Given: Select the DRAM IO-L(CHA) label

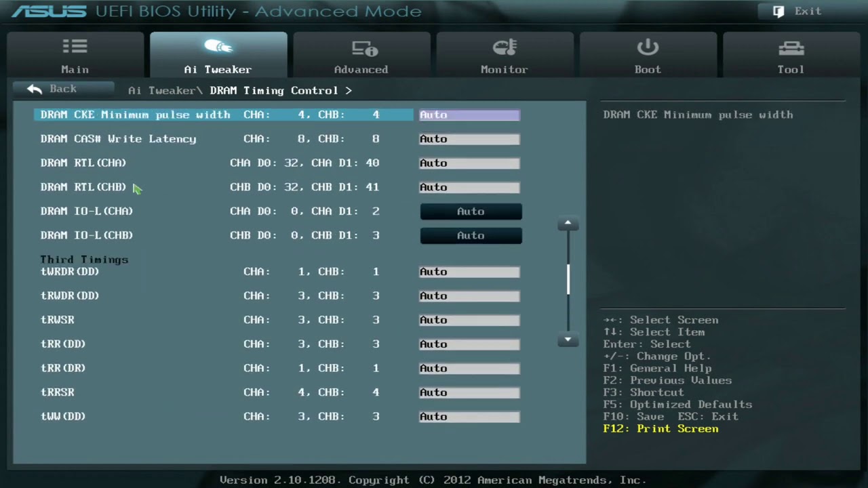Looking at the screenshot, I should 87,211.
